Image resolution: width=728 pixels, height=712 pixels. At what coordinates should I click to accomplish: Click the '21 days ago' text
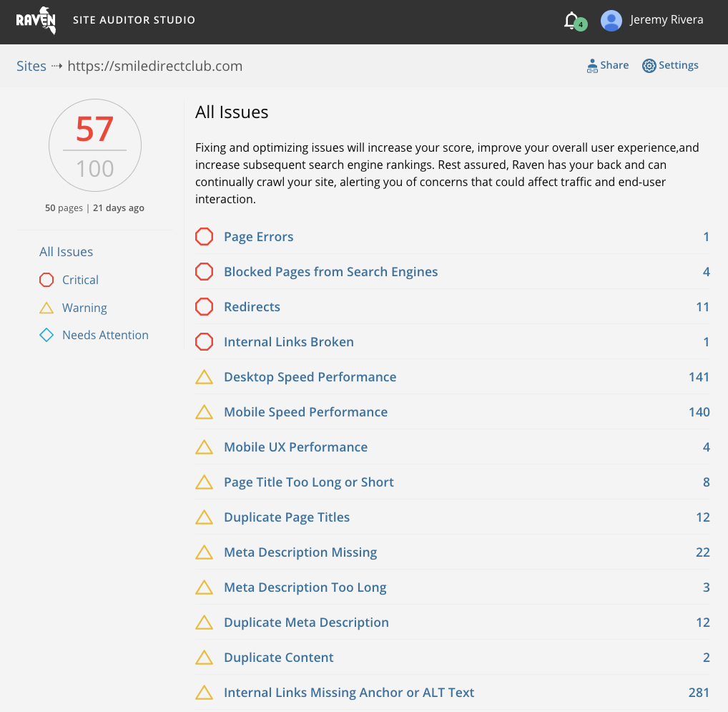pyautogui.click(x=119, y=208)
